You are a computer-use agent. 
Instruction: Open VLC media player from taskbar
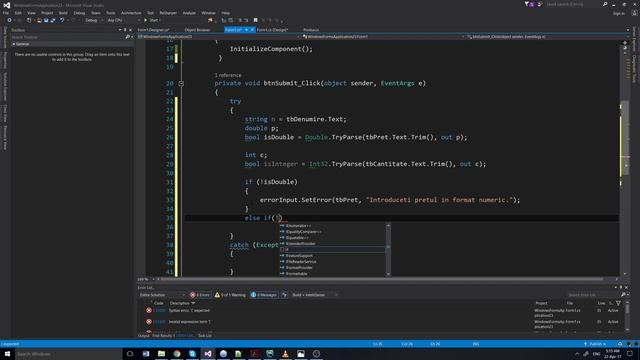point(285,354)
